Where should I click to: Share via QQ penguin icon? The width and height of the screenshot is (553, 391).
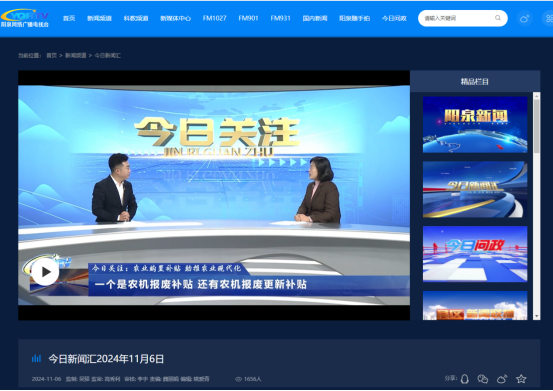coord(465,379)
